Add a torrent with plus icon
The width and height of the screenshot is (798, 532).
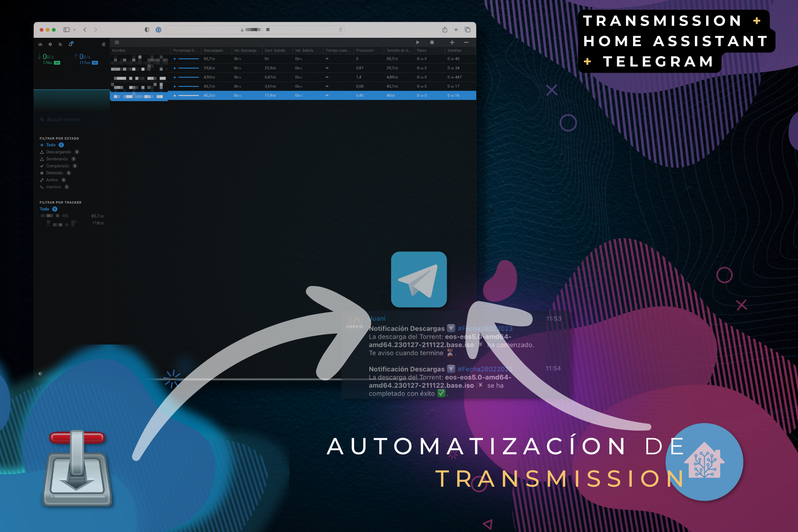click(452, 42)
